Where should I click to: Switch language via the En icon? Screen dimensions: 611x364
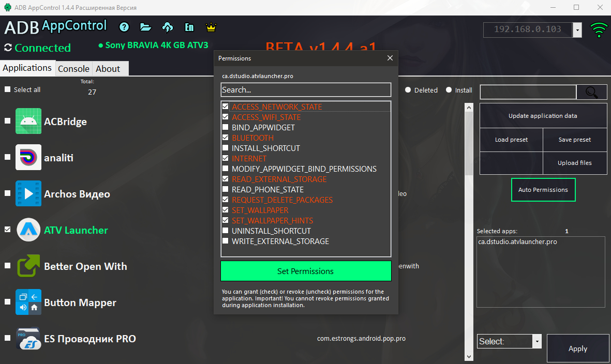(189, 26)
